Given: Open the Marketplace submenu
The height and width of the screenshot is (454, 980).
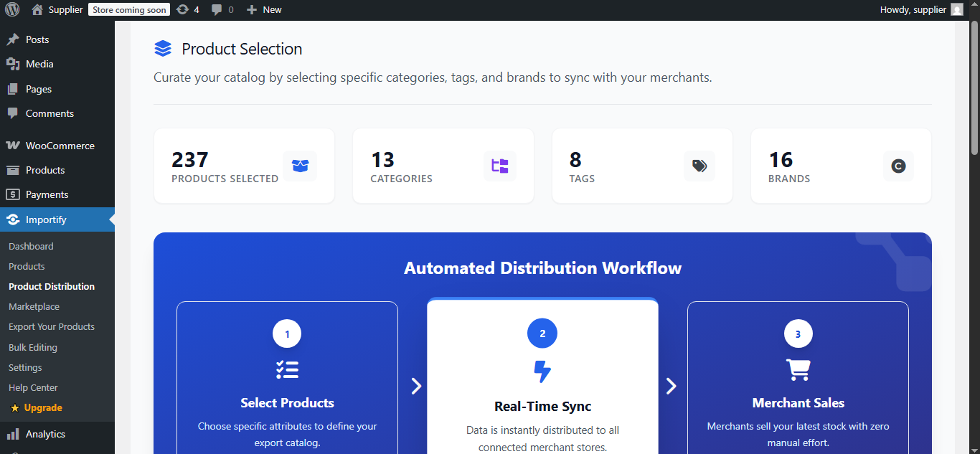Looking at the screenshot, I should click(x=34, y=306).
